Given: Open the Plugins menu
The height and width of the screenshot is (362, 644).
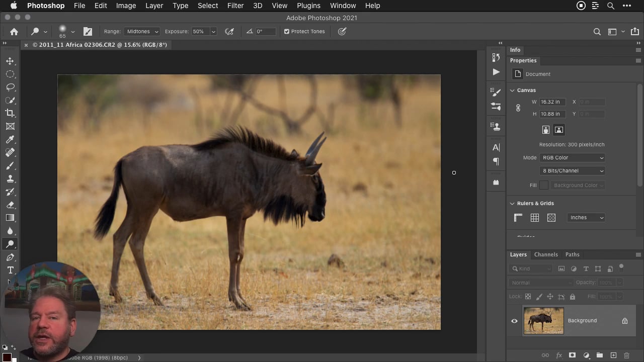Looking at the screenshot, I should [308, 6].
